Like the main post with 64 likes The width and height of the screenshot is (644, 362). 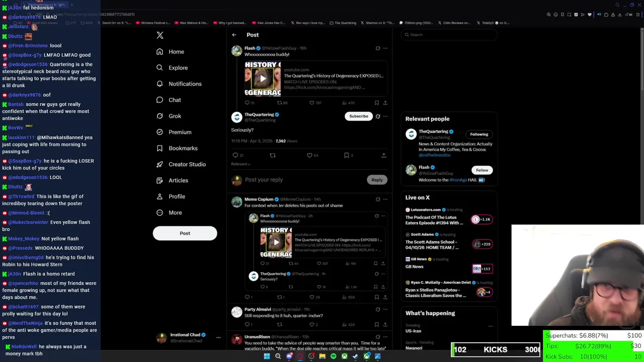tap(312, 155)
